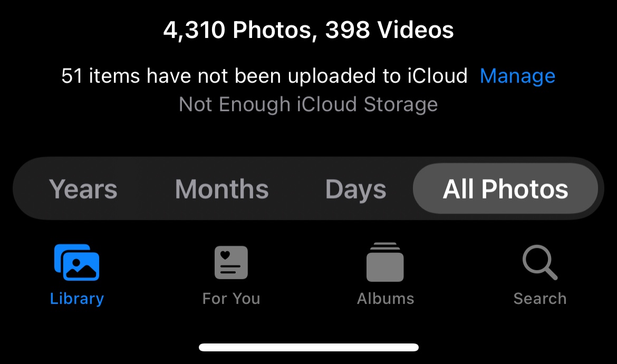Open the Manage iCloud storage link

click(x=517, y=76)
